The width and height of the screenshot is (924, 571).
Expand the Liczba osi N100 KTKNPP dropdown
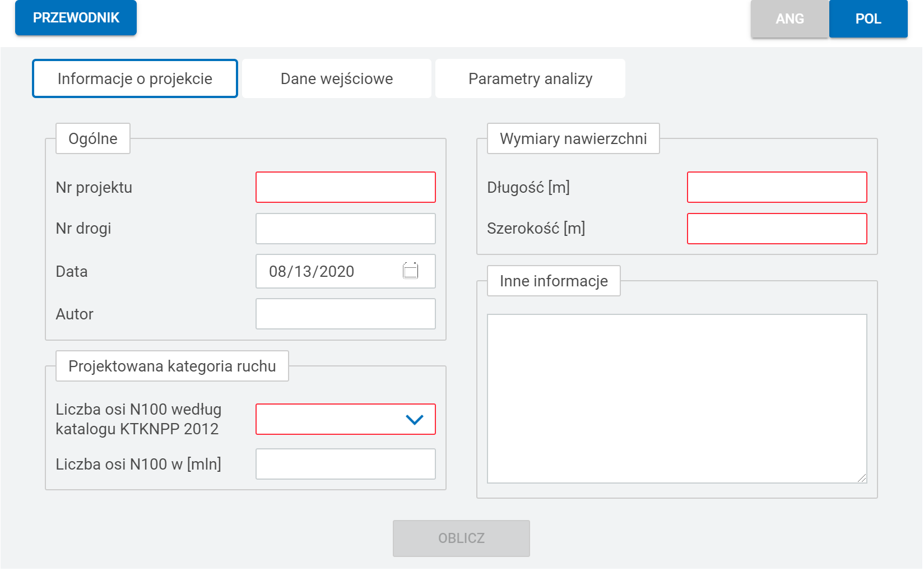[414, 420]
